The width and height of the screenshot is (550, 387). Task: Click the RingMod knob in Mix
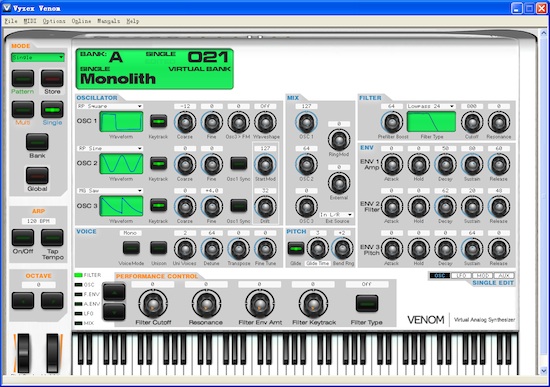click(x=339, y=139)
